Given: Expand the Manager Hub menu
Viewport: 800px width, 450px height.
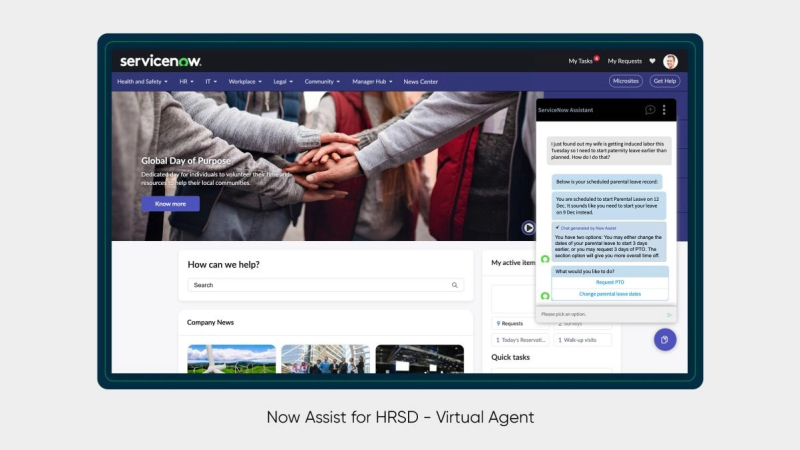Looking at the screenshot, I should point(372,82).
